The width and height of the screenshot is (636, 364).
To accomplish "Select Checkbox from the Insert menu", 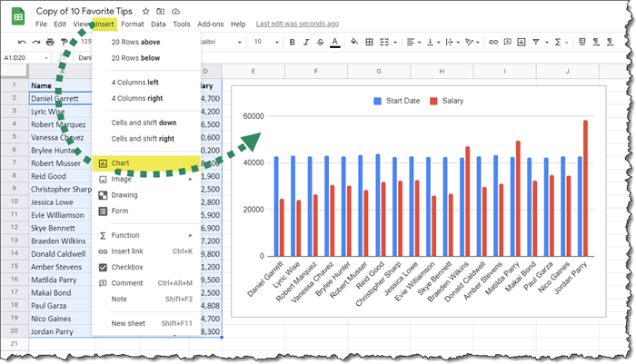I will [x=126, y=267].
